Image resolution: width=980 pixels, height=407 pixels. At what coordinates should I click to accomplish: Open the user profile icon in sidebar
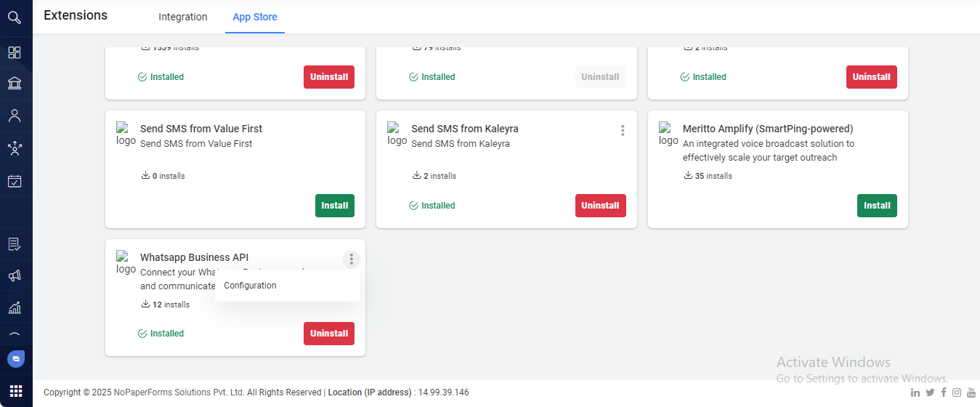click(15, 116)
